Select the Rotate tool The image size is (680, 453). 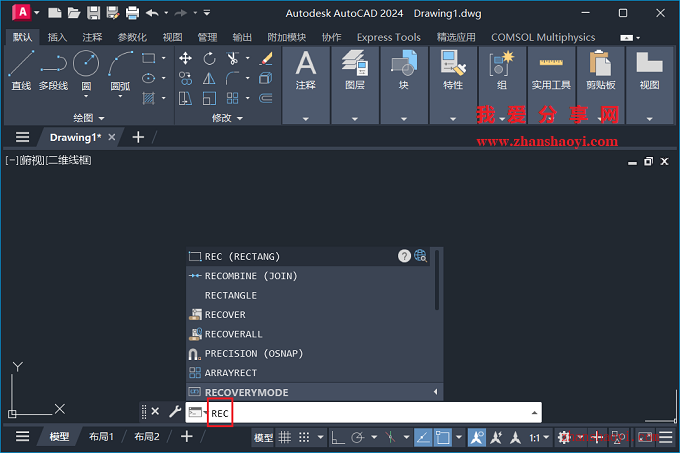pos(209,58)
